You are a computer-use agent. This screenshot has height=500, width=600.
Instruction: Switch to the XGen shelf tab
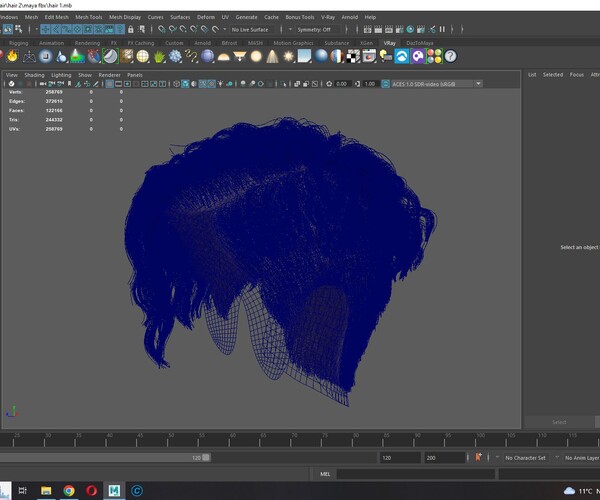[366, 43]
